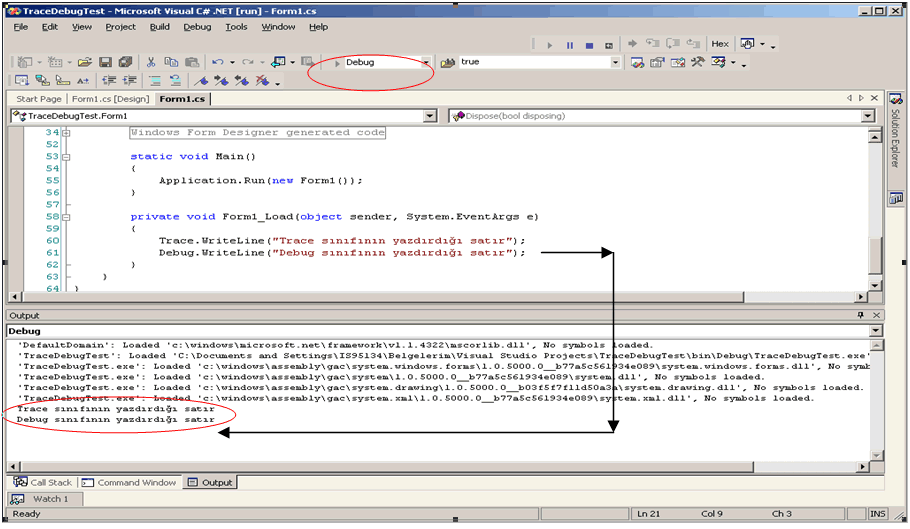Switch to the Start Page tab
The width and height of the screenshot is (910, 529).
tap(39, 99)
